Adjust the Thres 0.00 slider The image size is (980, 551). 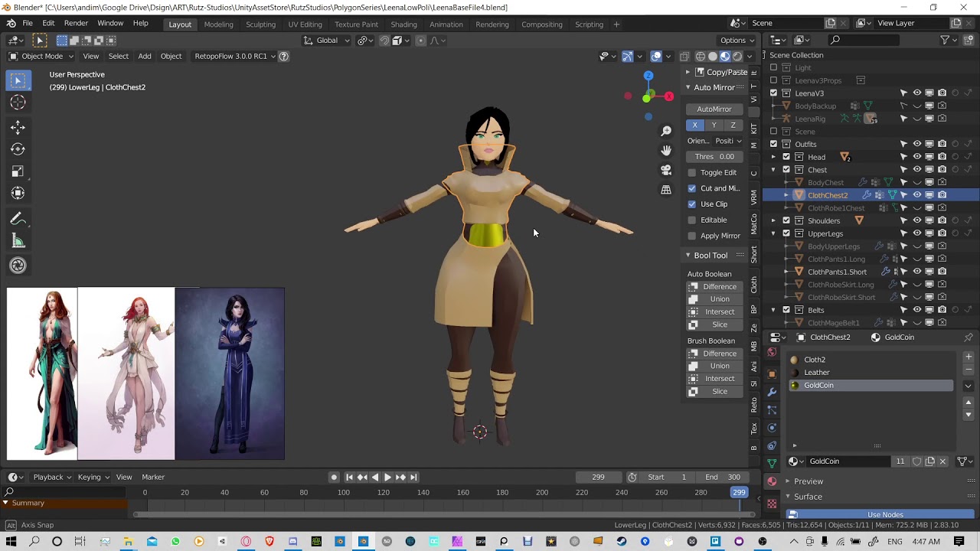point(714,157)
